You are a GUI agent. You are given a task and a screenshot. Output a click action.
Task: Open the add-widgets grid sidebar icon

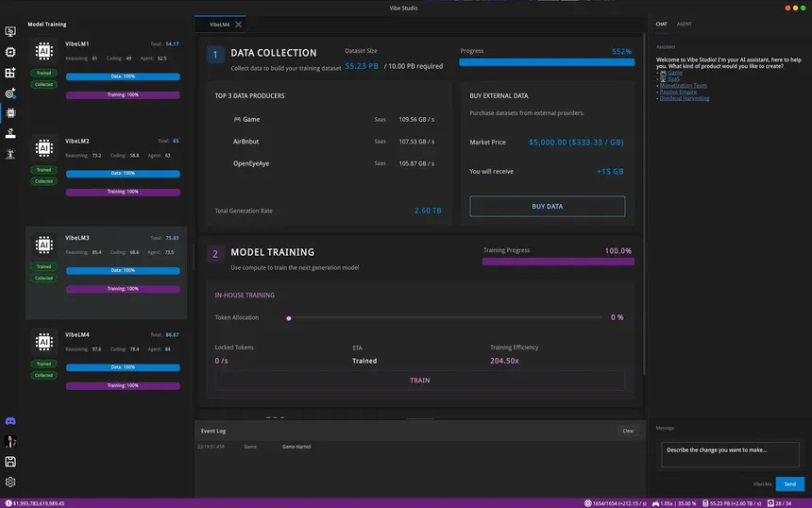click(10, 73)
